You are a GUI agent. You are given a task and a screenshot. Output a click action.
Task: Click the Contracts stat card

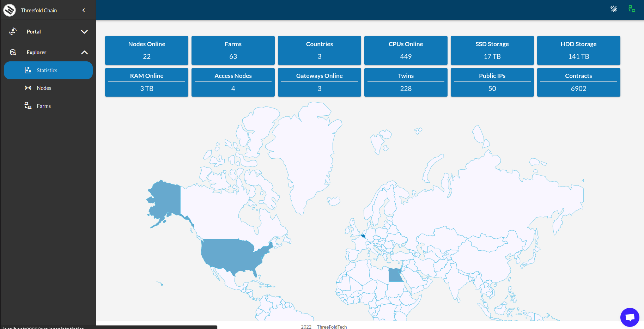578,82
